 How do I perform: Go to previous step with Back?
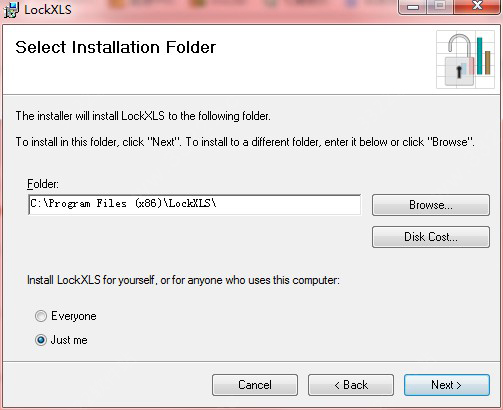pyautogui.click(x=351, y=385)
